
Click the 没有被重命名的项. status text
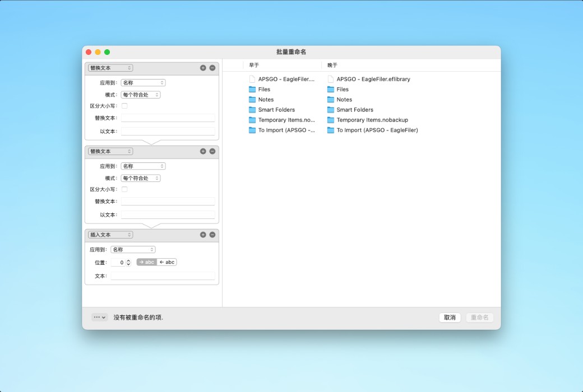click(138, 318)
